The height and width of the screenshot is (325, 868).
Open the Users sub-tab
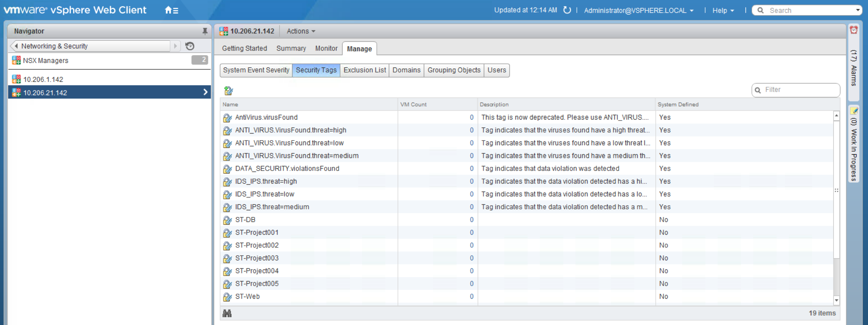click(497, 70)
